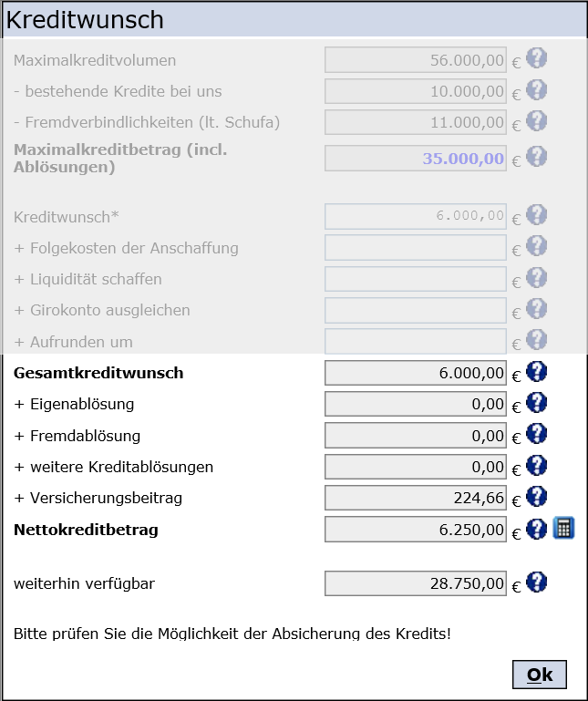Click help icon beside Eigenablösung

pos(537,402)
